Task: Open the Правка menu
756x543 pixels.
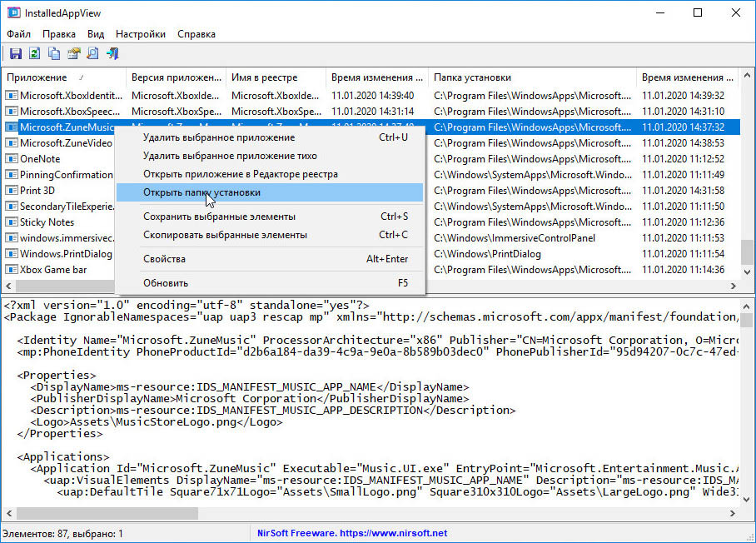Action: tap(59, 34)
